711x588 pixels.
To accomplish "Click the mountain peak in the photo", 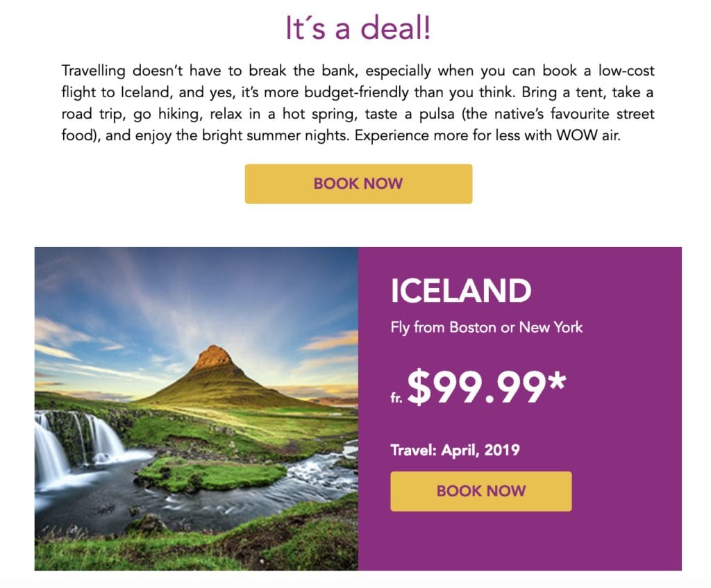I will [x=212, y=355].
